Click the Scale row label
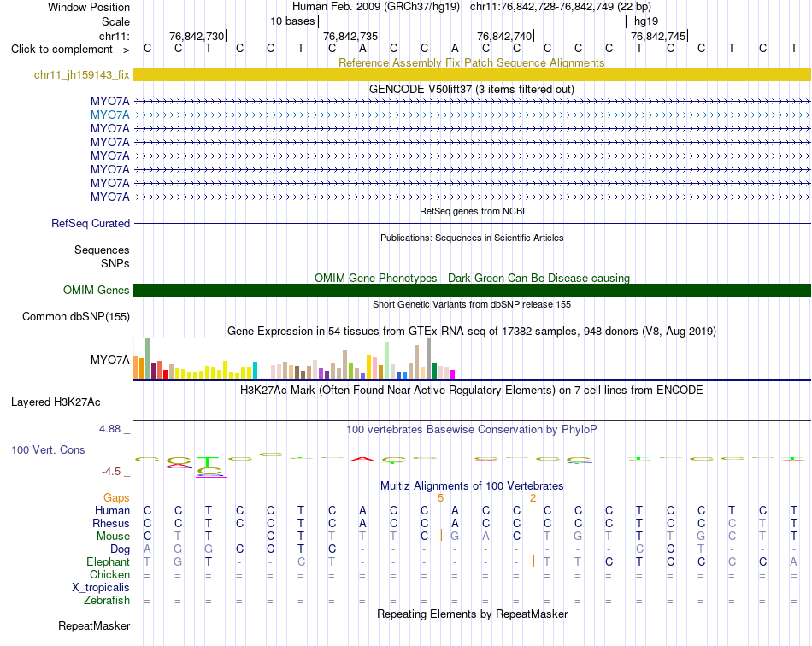The image size is (812, 646). tap(115, 21)
